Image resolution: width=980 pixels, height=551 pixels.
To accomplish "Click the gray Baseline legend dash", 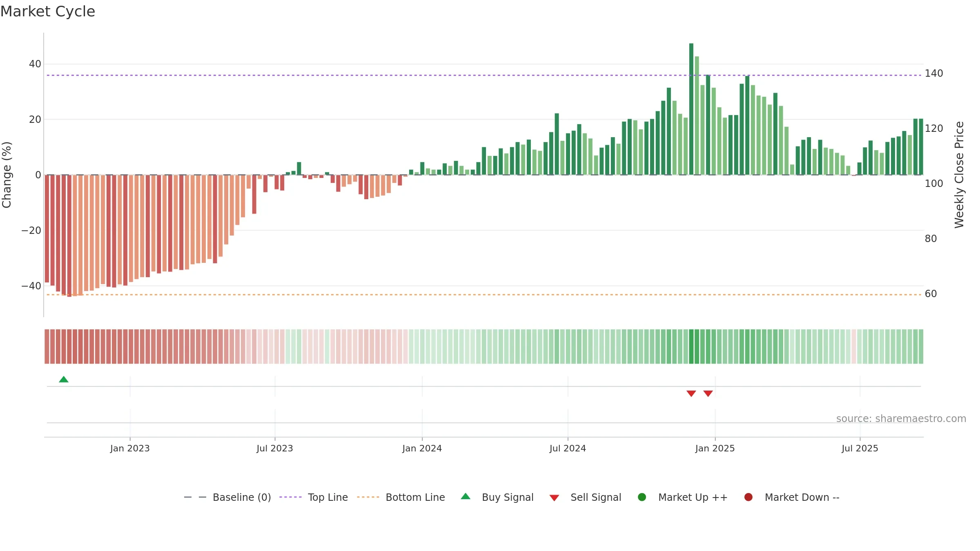I will pyautogui.click(x=195, y=497).
